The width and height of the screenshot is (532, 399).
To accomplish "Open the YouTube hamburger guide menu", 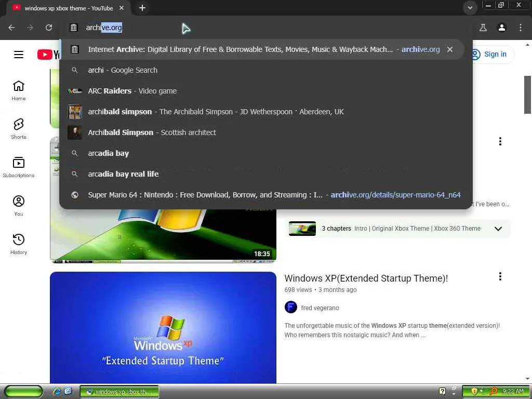I will click(x=19, y=54).
